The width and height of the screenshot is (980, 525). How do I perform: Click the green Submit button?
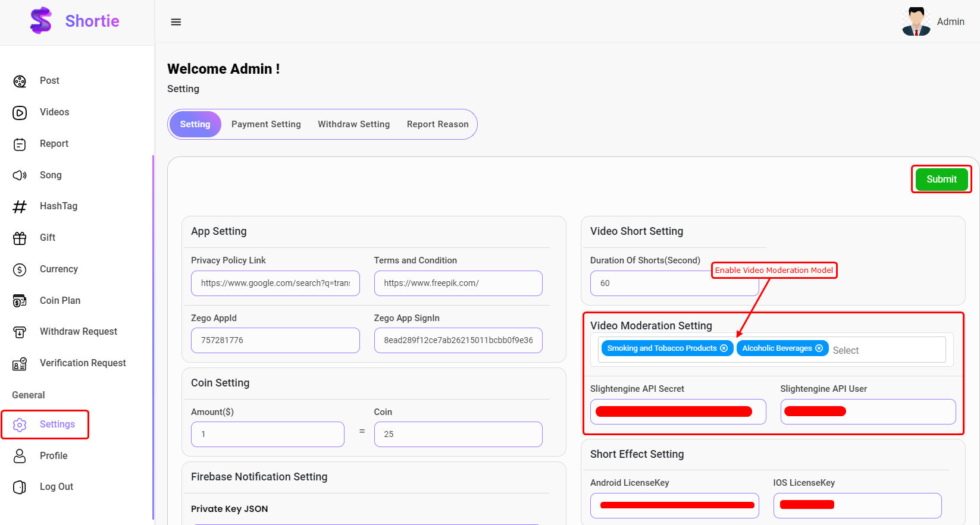(941, 180)
